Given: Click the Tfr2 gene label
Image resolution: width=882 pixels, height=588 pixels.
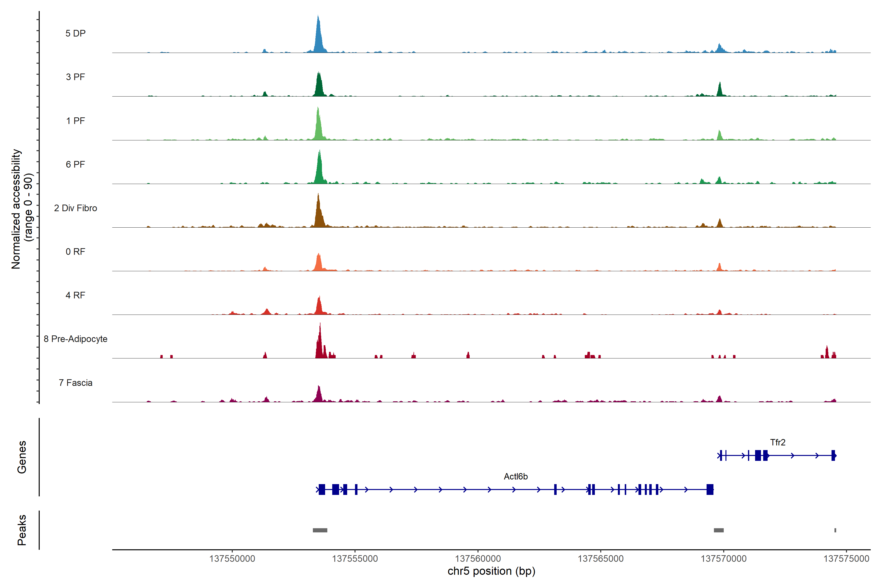Looking at the screenshot, I should click(x=778, y=442).
